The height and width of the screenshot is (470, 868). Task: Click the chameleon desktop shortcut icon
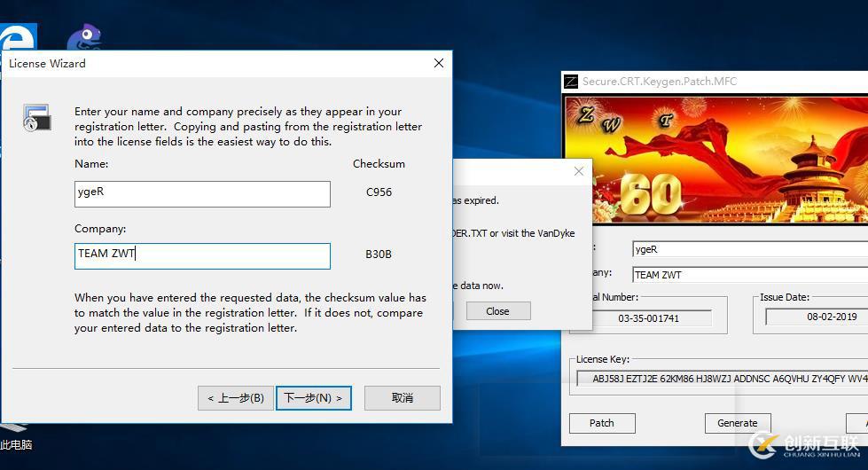(x=84, y=38)
